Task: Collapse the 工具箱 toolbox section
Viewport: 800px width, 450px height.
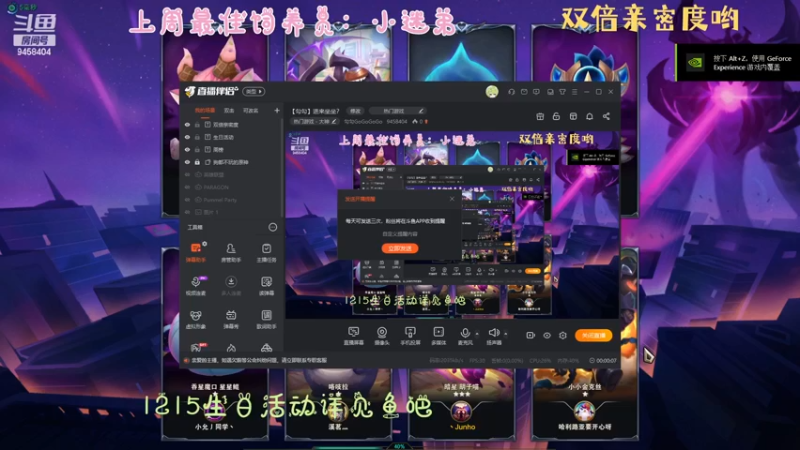Action: [x=273, y=227]
